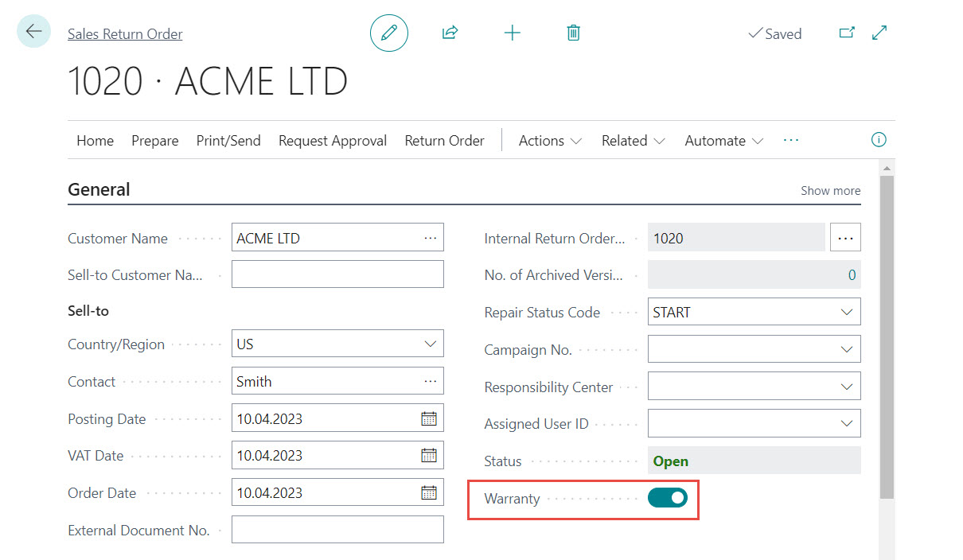
Task: Click Show more in General section
Action: pyautogui.click(x=830, y=191)
